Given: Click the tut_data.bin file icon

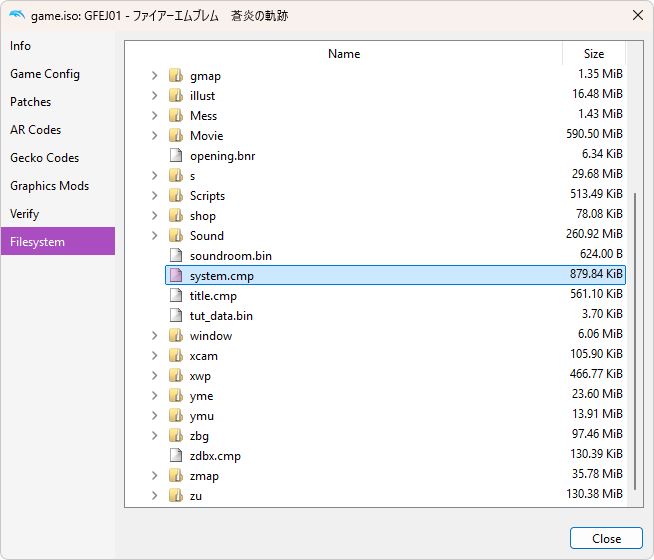Looking at the screenshot, I should pyautogui.click(x=176, y=316).
